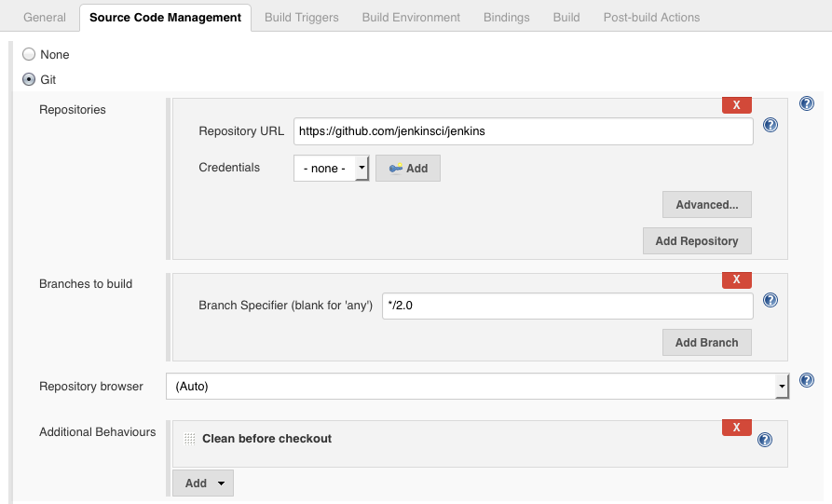Select the Git radio button

point(29,80)
